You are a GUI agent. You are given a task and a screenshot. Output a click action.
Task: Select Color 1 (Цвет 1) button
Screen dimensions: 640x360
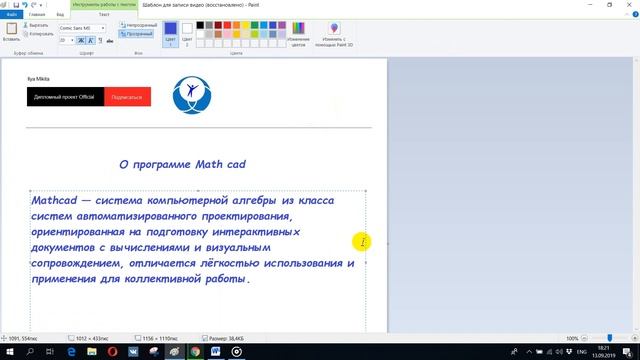point(171,34)
